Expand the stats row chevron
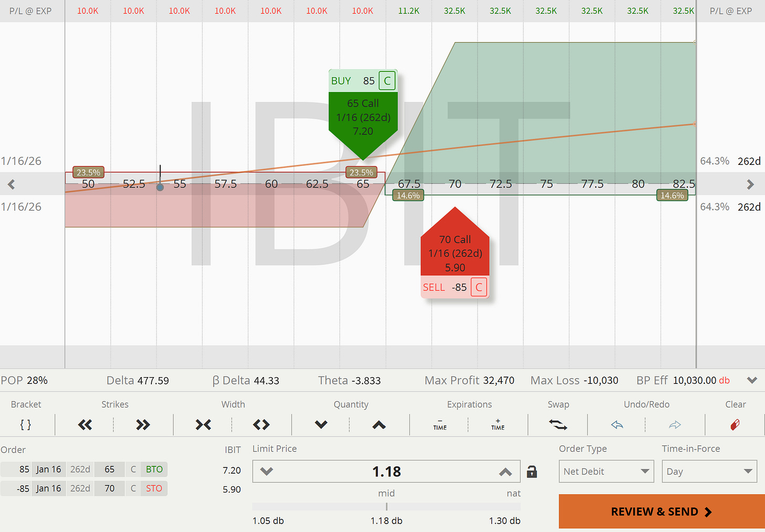 pyautogui.click(x=752, y=380)
